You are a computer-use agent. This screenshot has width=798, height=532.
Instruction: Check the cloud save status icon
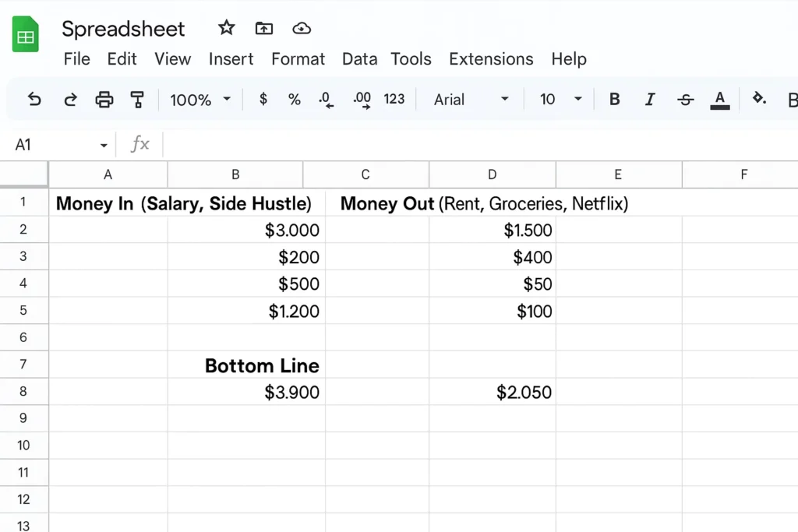(x=302, y=28)
